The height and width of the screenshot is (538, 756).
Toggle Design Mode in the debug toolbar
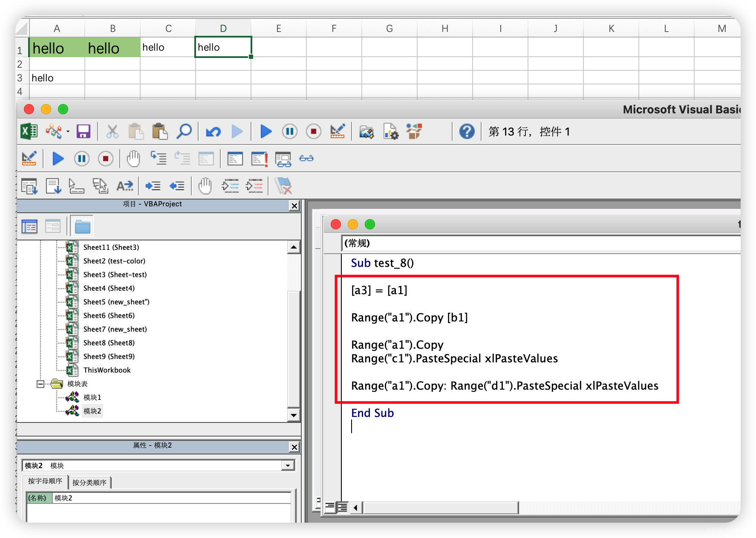click(x=29, y=159)
